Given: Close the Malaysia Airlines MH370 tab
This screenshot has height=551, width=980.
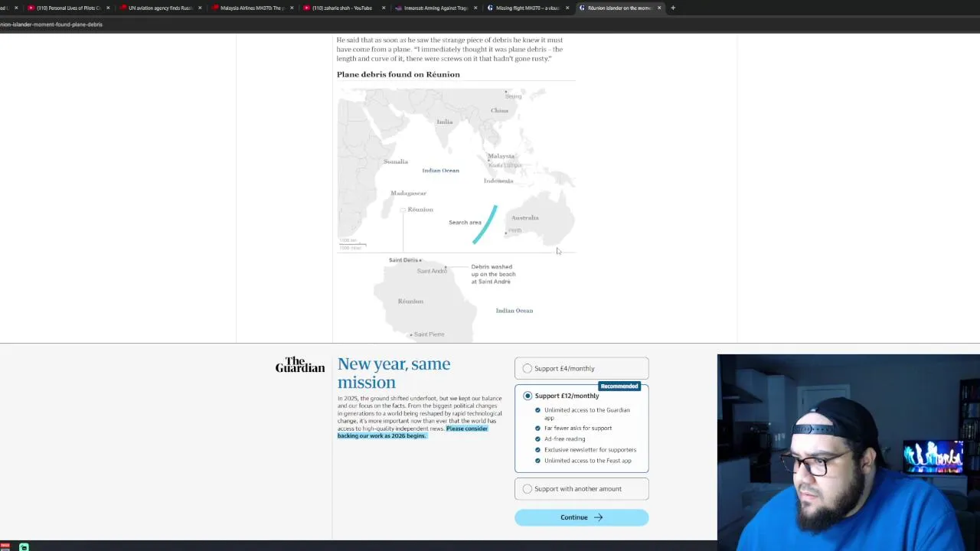Looking at the screenshot, I should pos(292,8).
